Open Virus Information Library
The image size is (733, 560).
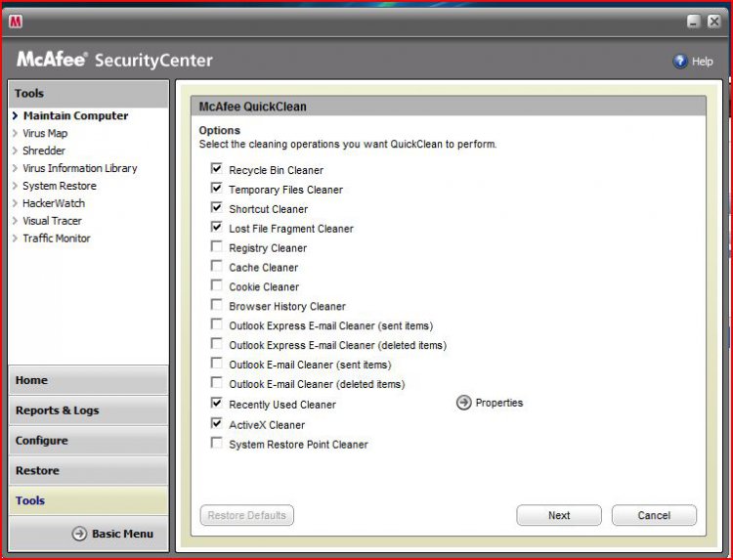pyautogui.click(x=80, y=168)
